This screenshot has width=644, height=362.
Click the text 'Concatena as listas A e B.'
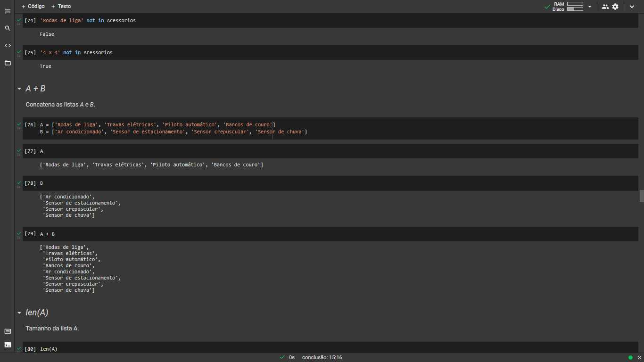60,104
